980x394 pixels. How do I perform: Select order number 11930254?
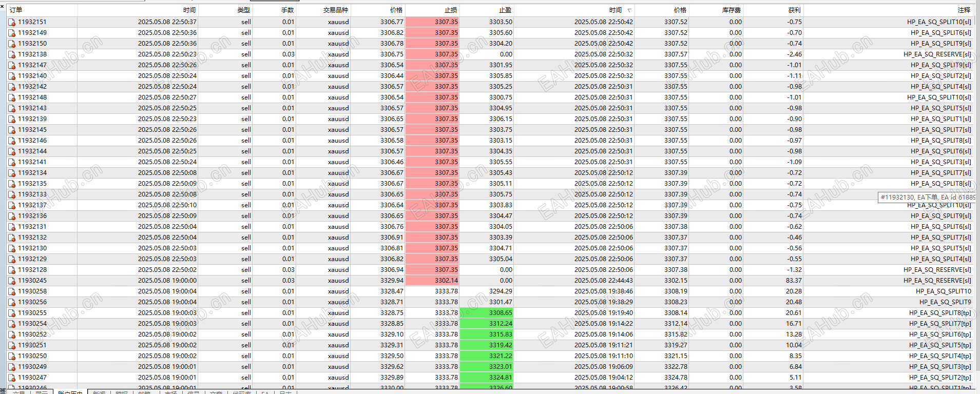32,324
